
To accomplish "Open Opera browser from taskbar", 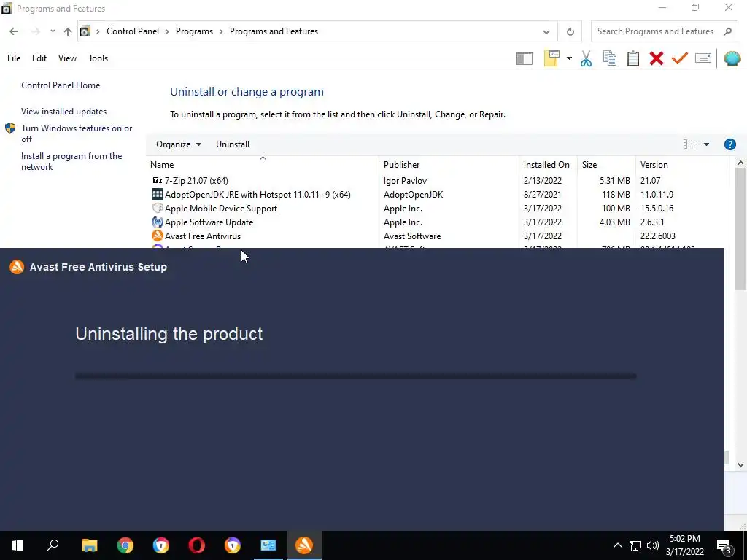I will click(x=196, y=545).
